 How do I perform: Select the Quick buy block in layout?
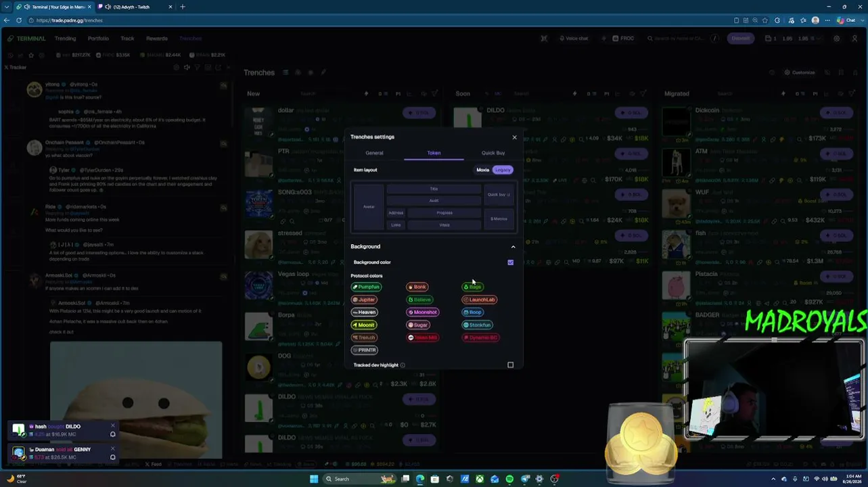pos(499,195)
